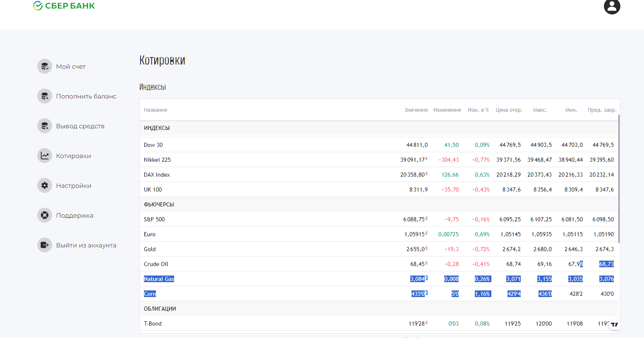Sort by Макс. column header

coord(540,110)
